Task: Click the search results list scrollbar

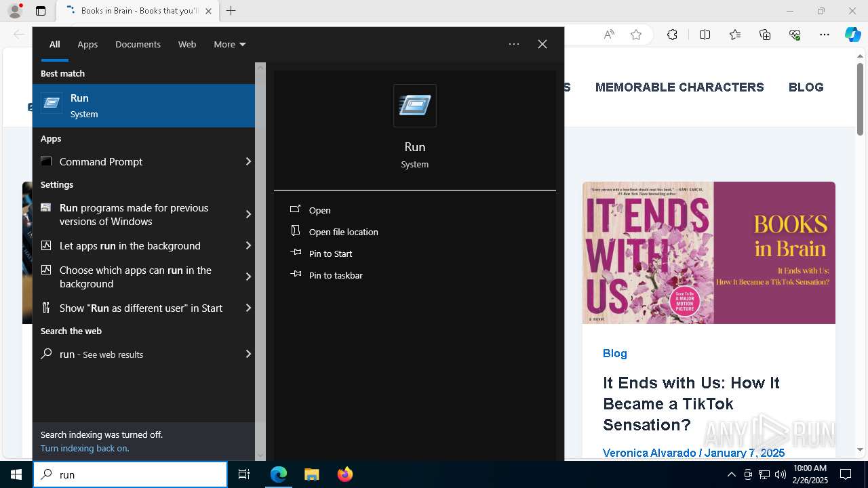Action: (x=260, y=261)
